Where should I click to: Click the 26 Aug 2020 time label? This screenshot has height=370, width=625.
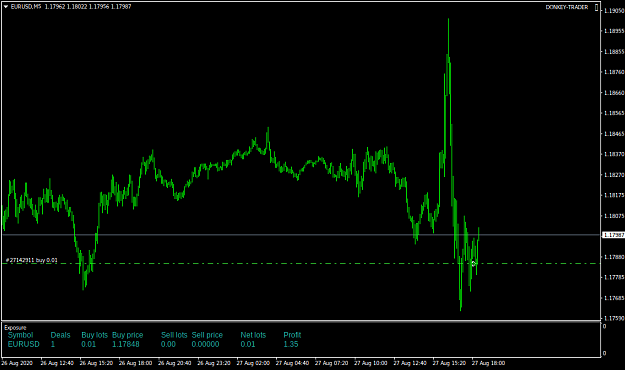pyautogui.click(x=17, y=363)
